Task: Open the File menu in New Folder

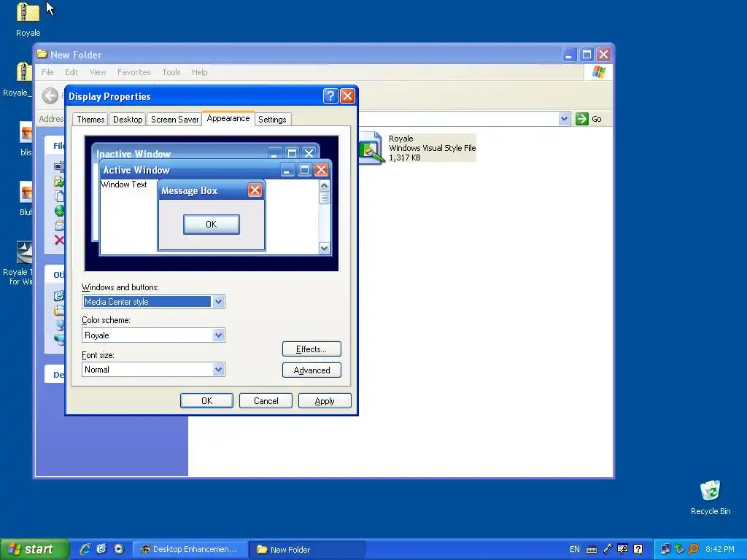Action: 47,72
